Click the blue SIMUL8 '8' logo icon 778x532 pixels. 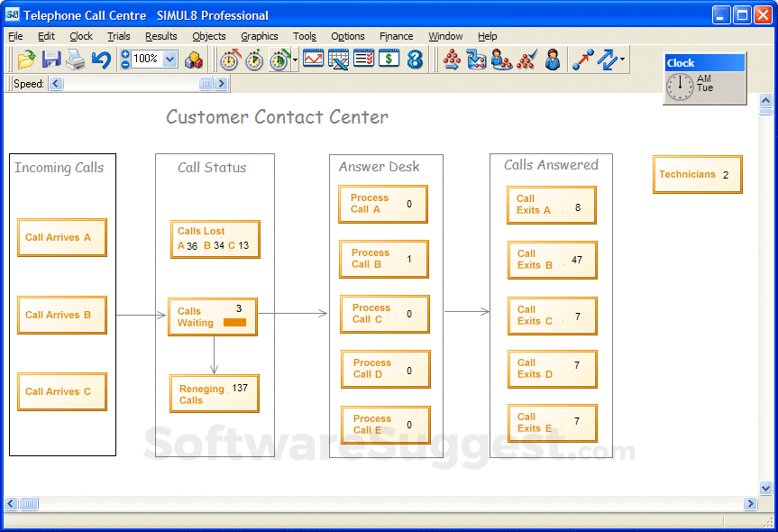click(415, 60)
